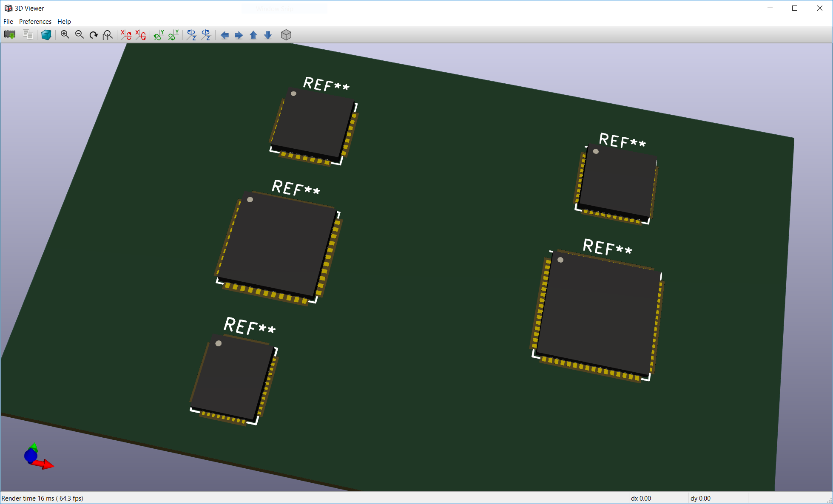The width and height of the screenshot is (833, 504).
Task: Toggle orthographic projection gray cube icon
Action: point(286,35)
